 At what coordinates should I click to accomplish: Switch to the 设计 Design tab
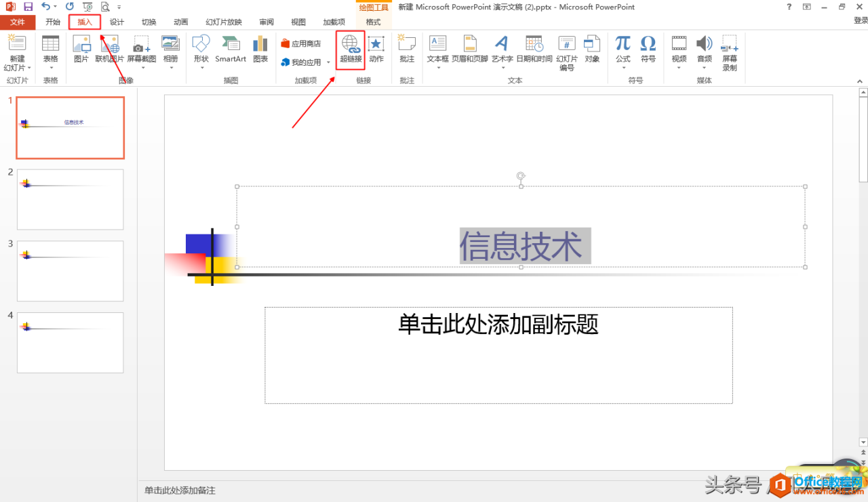[x=117, y=22]
